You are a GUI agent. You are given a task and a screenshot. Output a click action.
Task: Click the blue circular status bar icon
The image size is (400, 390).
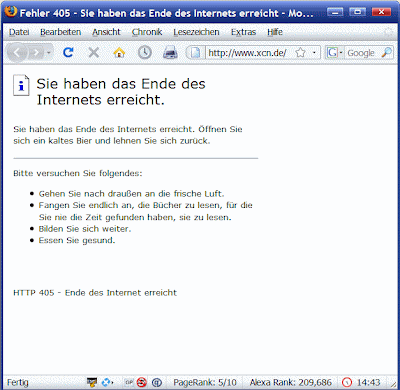157,382
